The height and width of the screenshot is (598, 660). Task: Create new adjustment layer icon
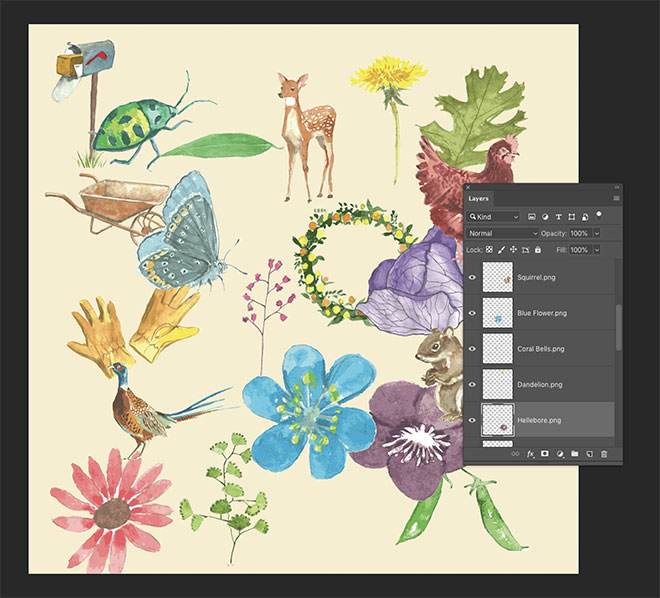[560, 454]
